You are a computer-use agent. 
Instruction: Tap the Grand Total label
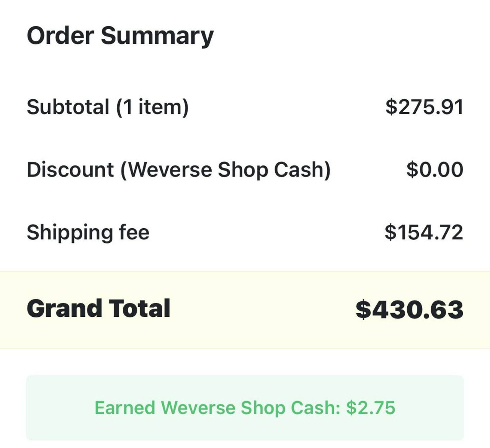[x=98, y=309]
